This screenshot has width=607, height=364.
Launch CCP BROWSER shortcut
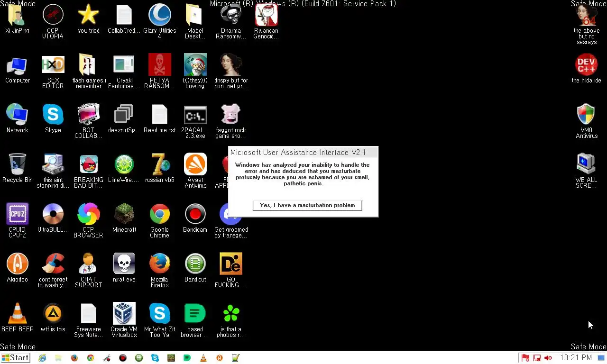click(89, 219)
